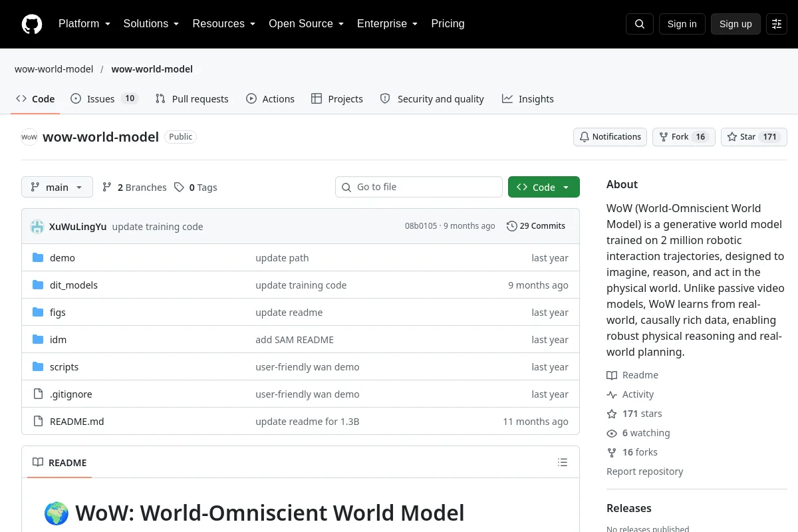Click the WoW repository avatar

(x=29, y=137)
